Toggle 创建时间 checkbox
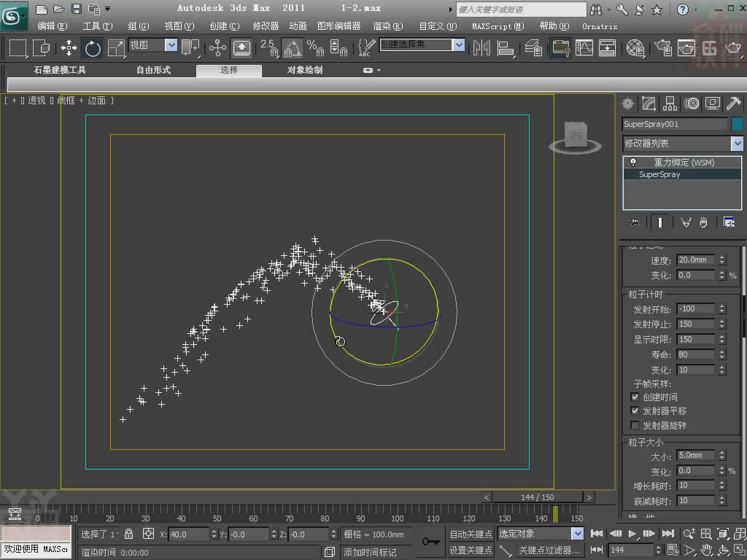Screen dimensions: 747x560 [x=635, y=397]
